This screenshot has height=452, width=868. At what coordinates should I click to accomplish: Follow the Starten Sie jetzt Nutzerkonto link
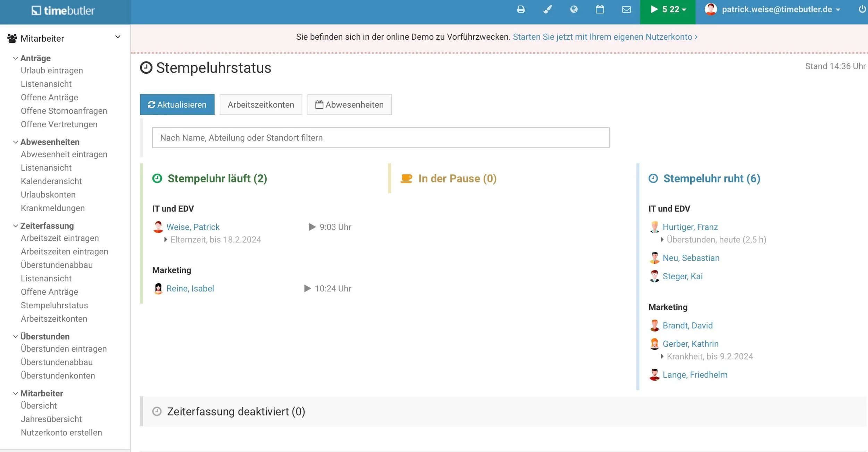coord(605,37)
